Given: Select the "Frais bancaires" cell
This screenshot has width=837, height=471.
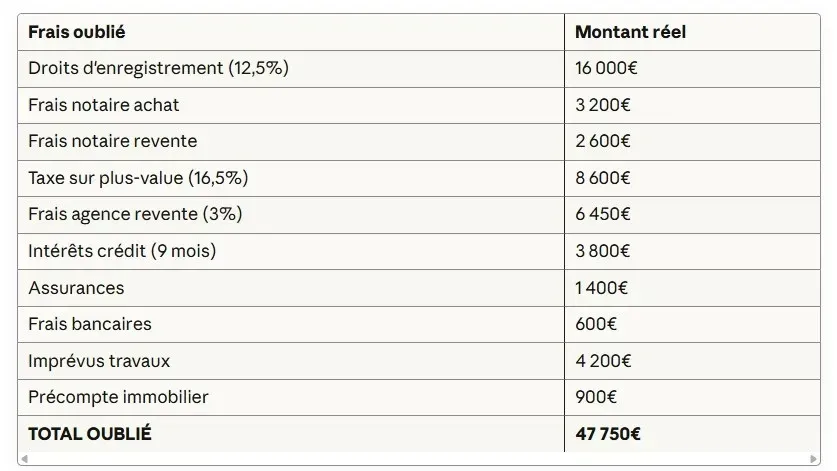Looking at the screenshot, I should pos(90,324).
